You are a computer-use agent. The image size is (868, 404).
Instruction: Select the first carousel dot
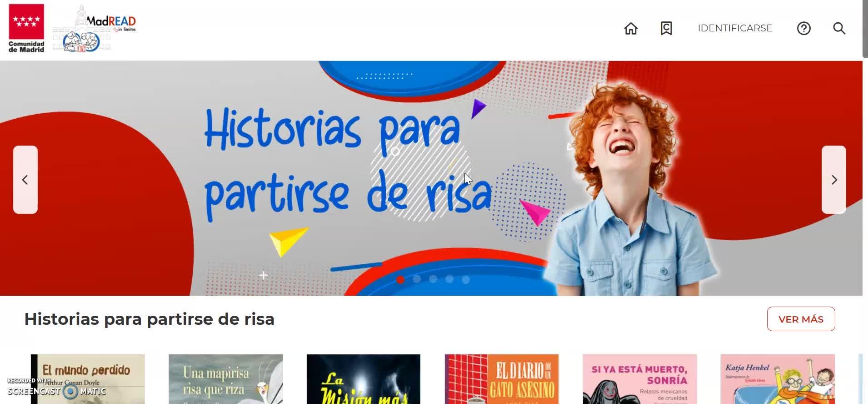(400, 280)
